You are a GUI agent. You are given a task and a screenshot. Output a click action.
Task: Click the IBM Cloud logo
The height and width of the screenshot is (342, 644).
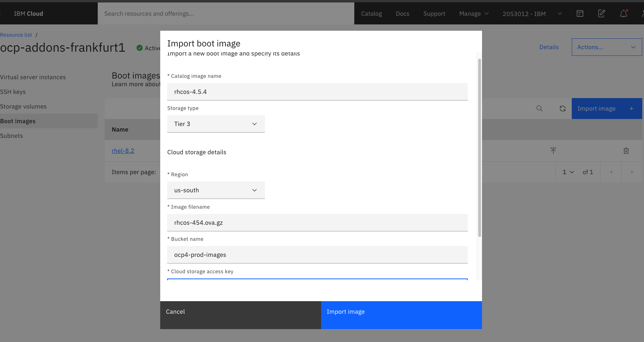point(28,14)
